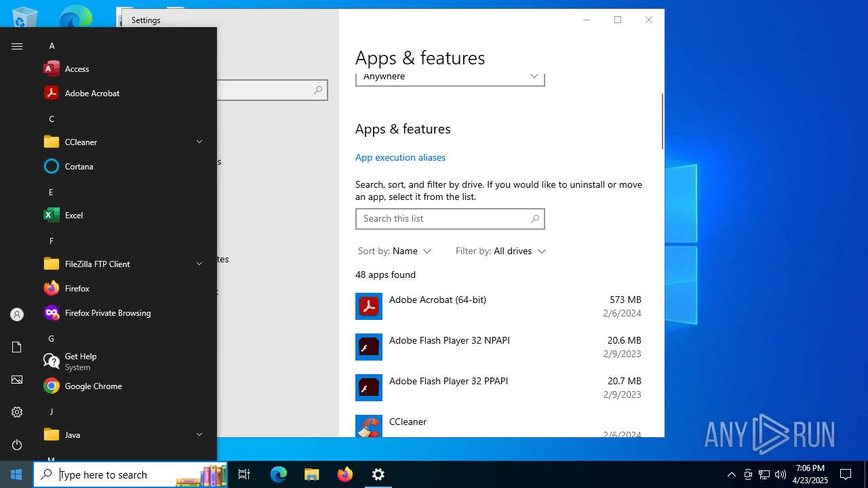
Task: Click the Flash Player 32 PPAPI app icon
Action: (369, 388)
